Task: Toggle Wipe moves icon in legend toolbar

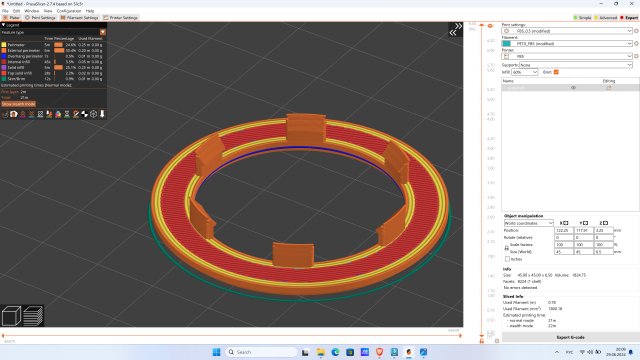Action: 13,114
